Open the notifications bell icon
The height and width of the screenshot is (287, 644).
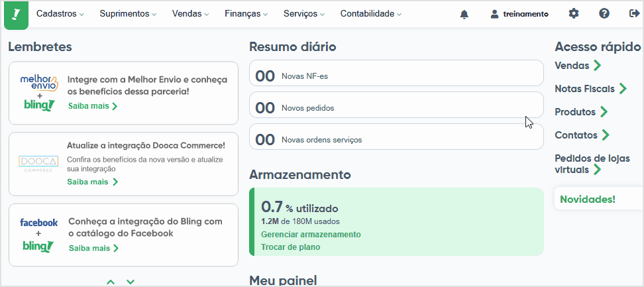click(464, 15)
